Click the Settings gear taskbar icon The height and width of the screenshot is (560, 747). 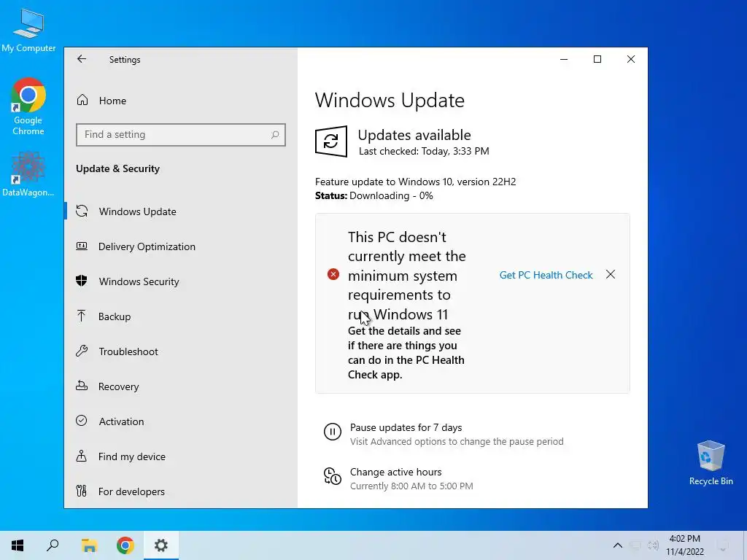(x=161, y=545)
